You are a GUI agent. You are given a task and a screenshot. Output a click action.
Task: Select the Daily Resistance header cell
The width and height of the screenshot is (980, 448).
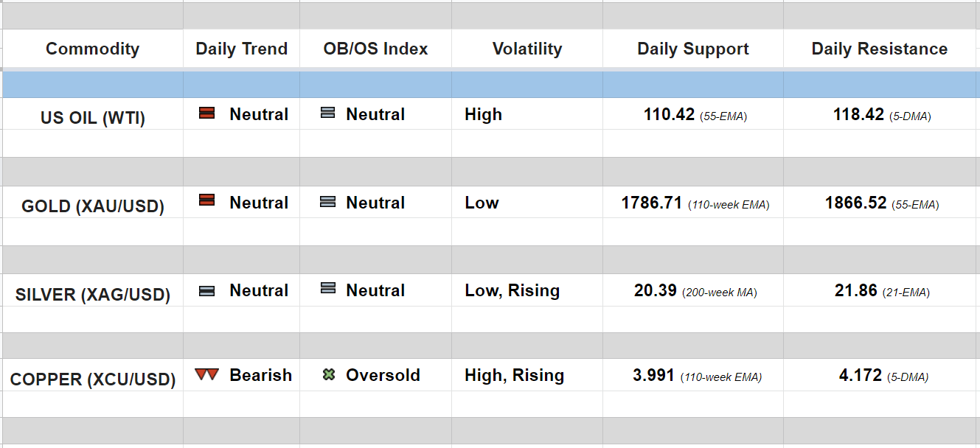pos(879,49)
